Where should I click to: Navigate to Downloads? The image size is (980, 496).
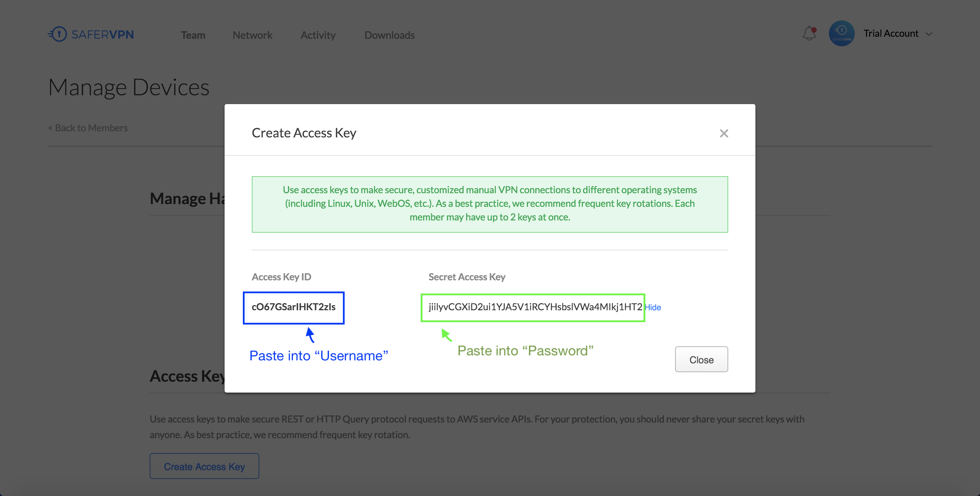click(x=389, y=35)
